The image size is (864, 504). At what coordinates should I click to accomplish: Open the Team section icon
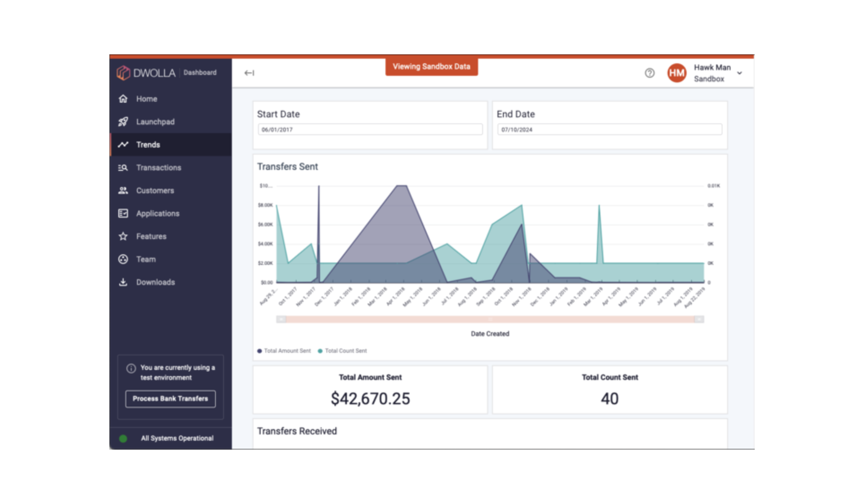tap(123, 259)
